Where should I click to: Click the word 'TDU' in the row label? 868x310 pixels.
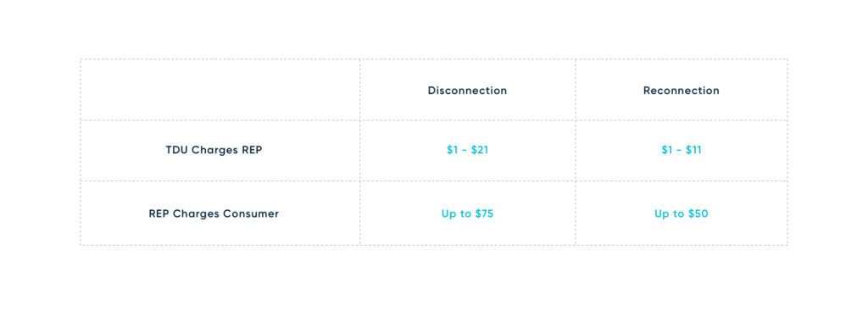click(x=176, y=150)
